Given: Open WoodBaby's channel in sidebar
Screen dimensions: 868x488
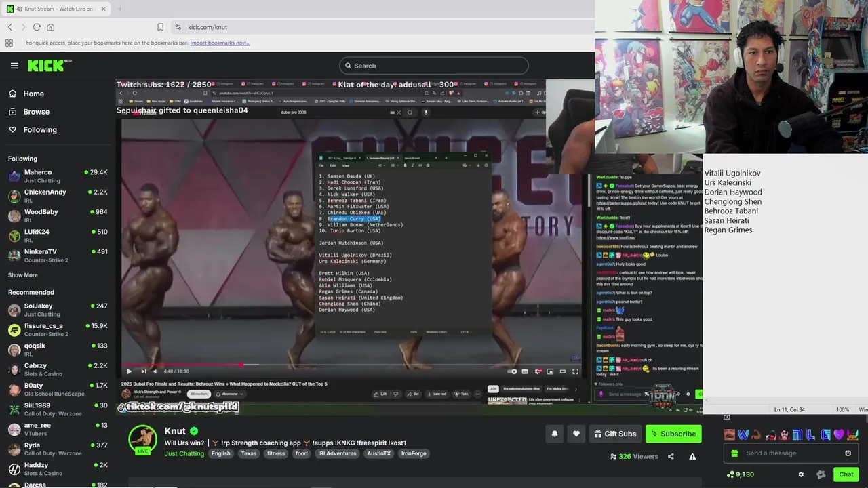Looking at the screenshot, I should (58, 216).
